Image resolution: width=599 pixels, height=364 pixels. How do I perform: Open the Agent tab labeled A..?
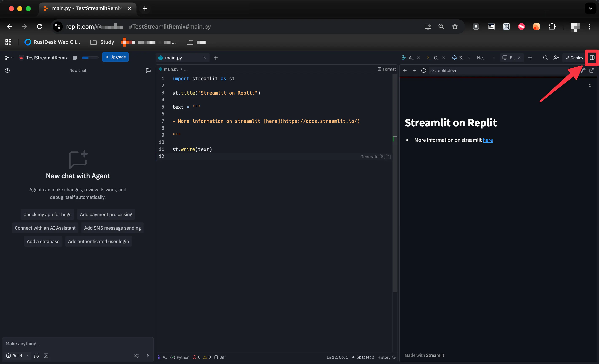[408, 58]
